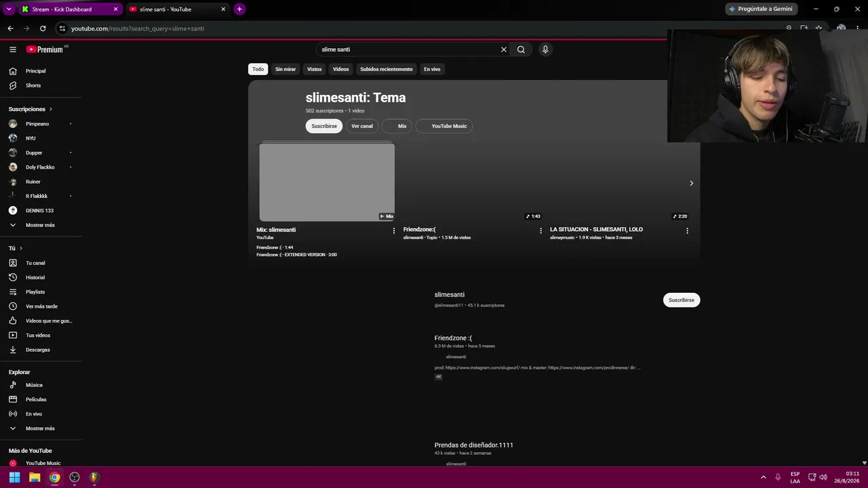Open the Doly Flackko subscription channel
Image resolution: width=868 pixels, height=488 pixels.
coord(41,167)
